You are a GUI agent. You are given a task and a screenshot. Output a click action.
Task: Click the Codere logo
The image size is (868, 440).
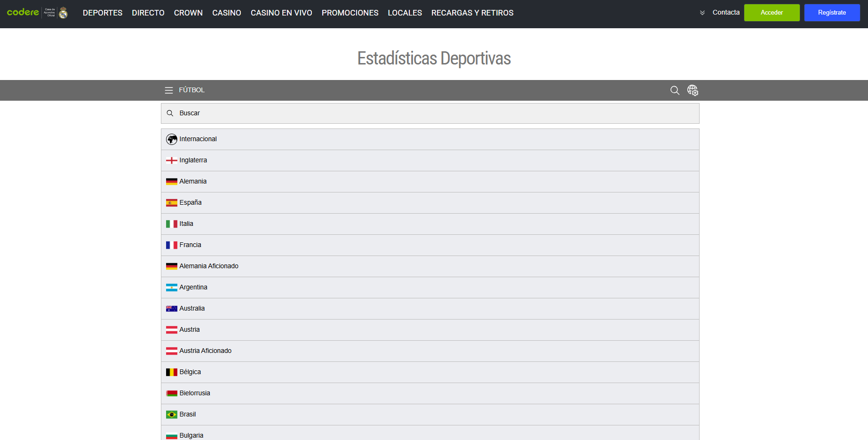(x=23, y=12)
